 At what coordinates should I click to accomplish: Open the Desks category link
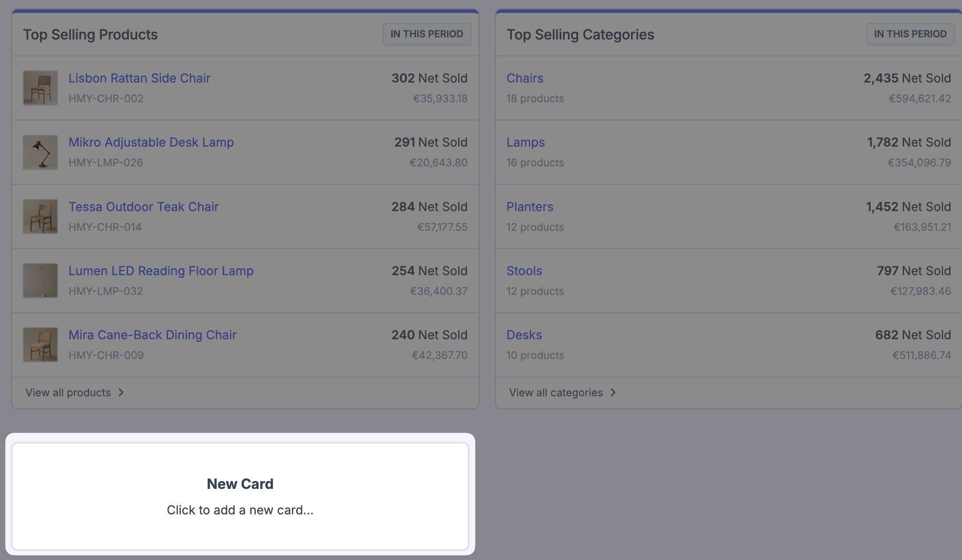(x=524, y=335)
